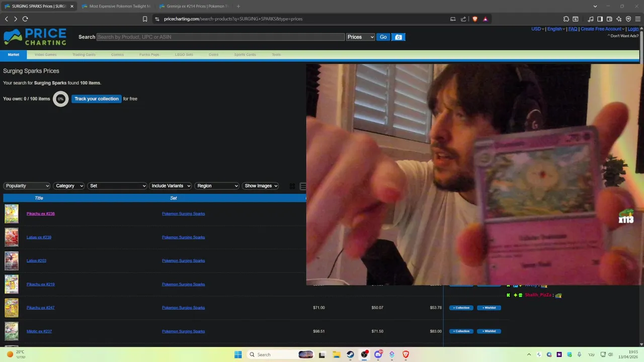The width and height of the screenshot is (644, 362).
Task: Open the browser hamburger menu
Action: [637, 19]
